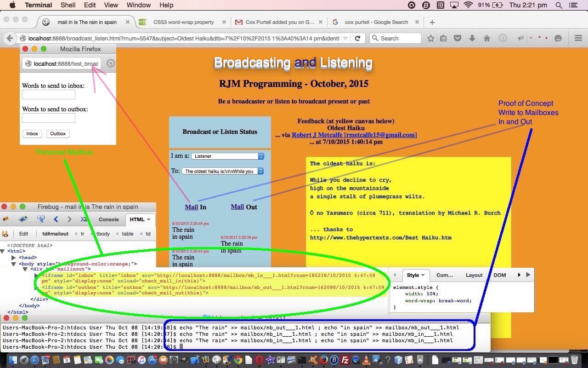Click the main Firefox URL address bar
The width and height of the screenshot is (588, 368).
184,39
